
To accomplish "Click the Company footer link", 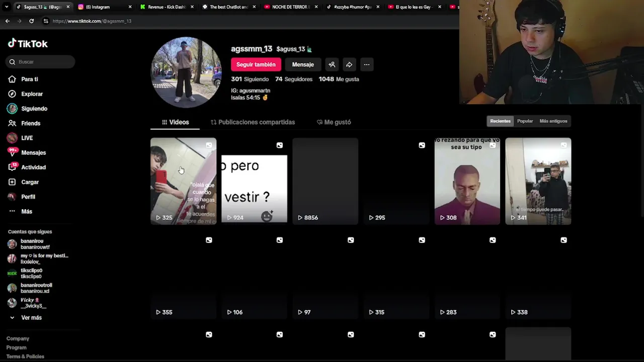I will tap(18, 339).
